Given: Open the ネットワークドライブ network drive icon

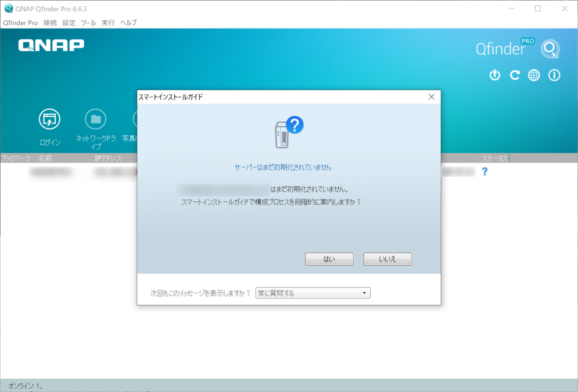Looking at the screenshot, I should pyautogui.click(x=95, y=119).
